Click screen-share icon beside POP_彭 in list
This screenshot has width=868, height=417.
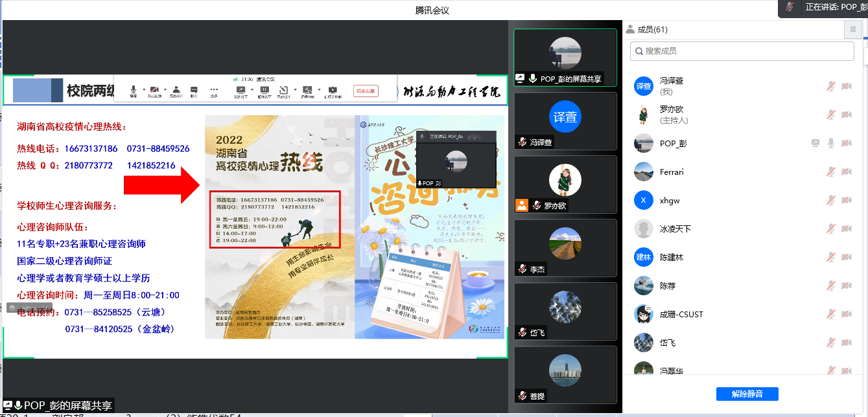815,143
